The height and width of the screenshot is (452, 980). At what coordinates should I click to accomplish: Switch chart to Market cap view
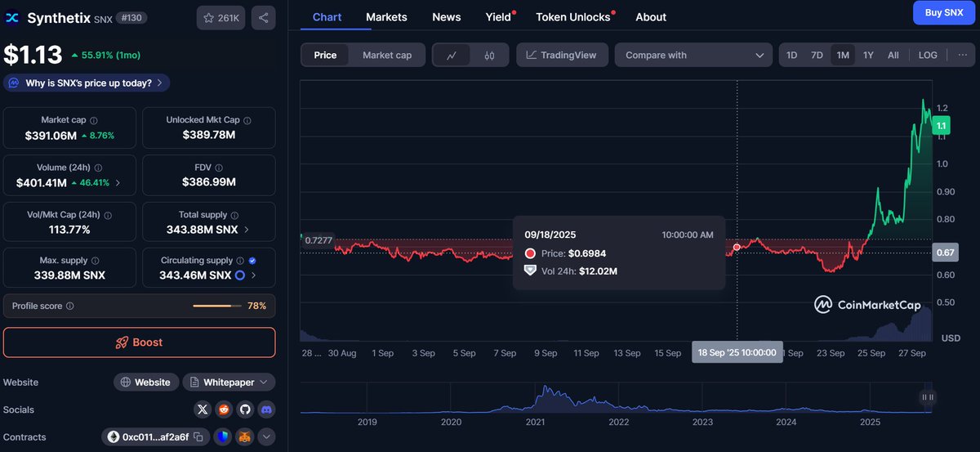coord(387,55)
